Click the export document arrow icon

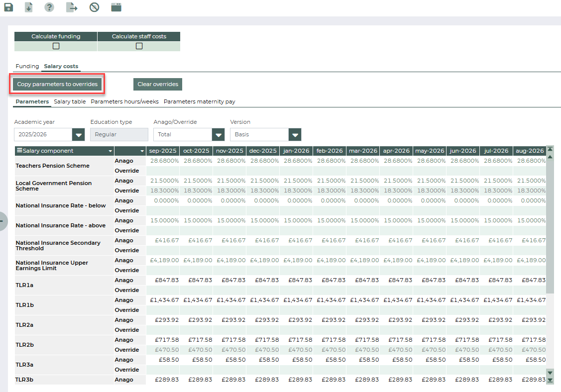coord(72,7)
